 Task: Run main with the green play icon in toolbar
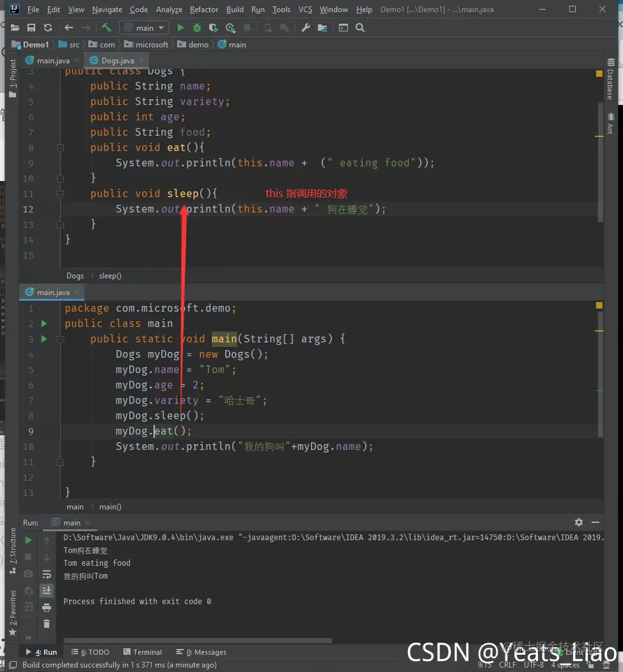click(180, 28)
